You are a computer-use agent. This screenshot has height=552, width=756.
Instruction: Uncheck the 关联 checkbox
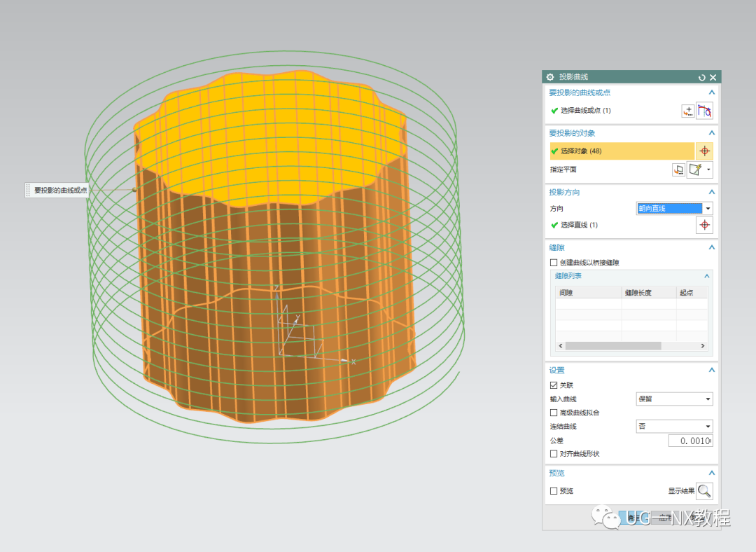(x=554, y=385)
